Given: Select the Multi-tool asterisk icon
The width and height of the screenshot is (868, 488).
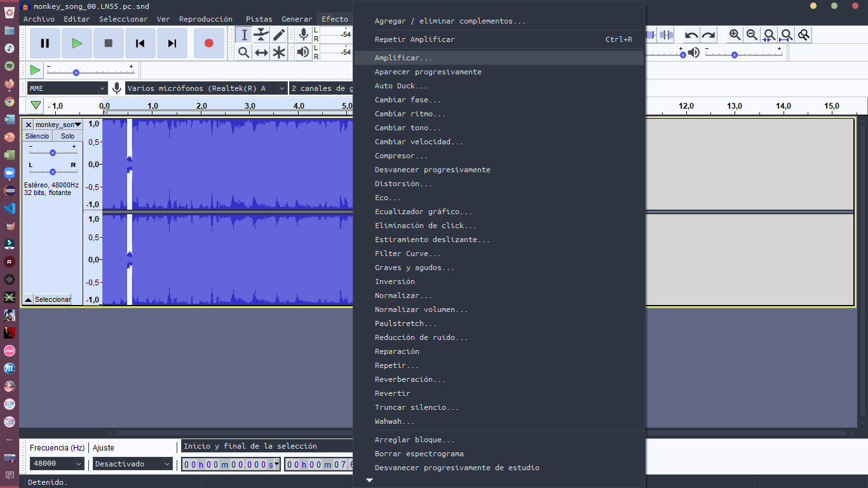Looking at the screenshot, I should click(279, 52).
